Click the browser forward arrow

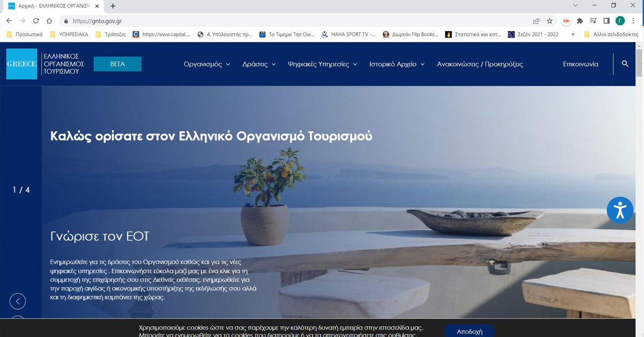click(x=23, y=21)
